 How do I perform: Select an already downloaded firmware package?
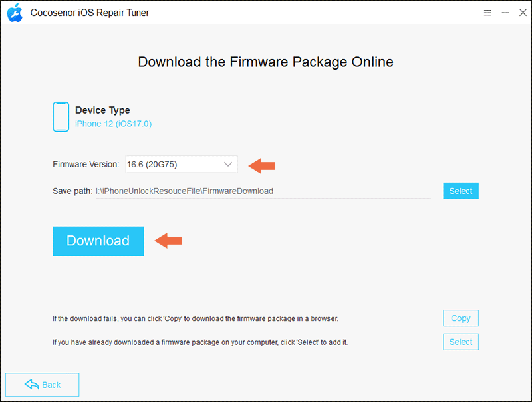[x=461, y=342]
